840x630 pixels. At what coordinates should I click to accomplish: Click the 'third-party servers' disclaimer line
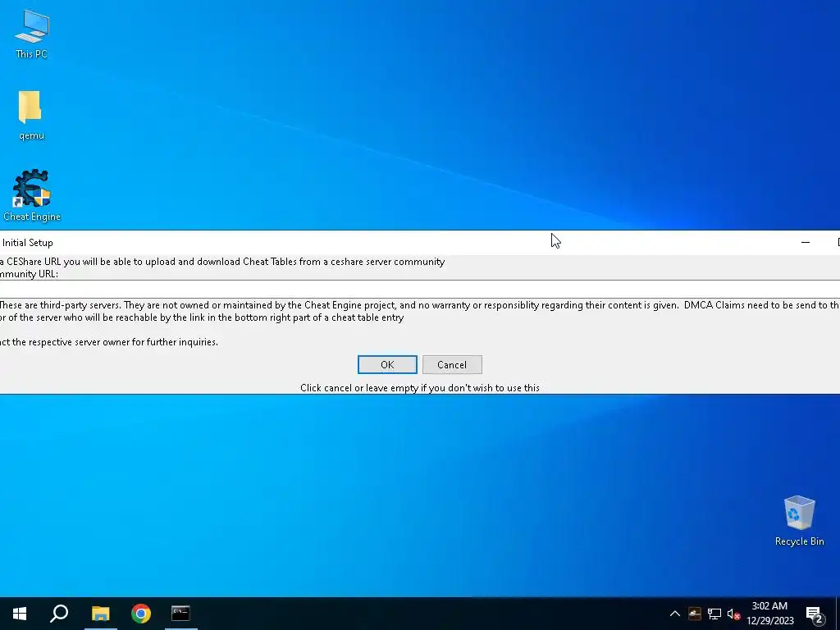[x=420, y=305]
